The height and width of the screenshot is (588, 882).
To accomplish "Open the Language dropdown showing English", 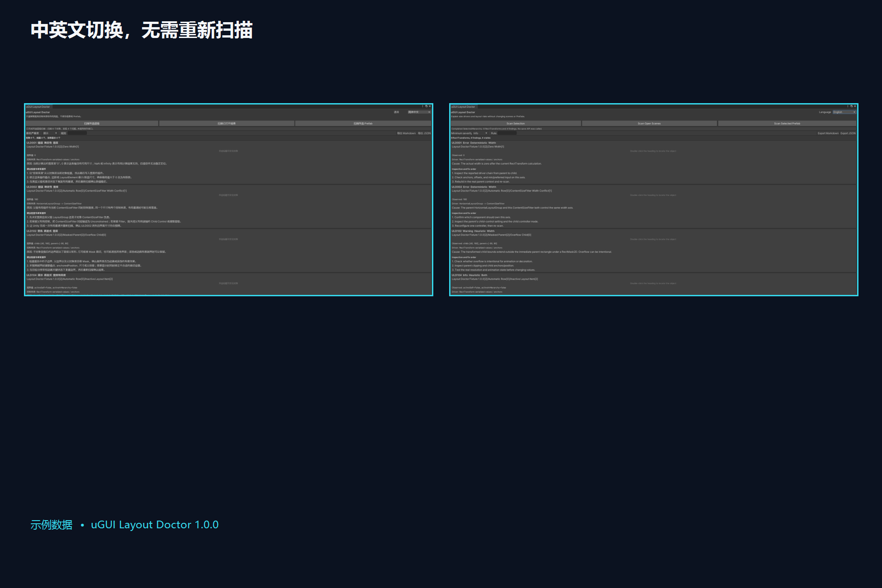I will click(844, 112).
